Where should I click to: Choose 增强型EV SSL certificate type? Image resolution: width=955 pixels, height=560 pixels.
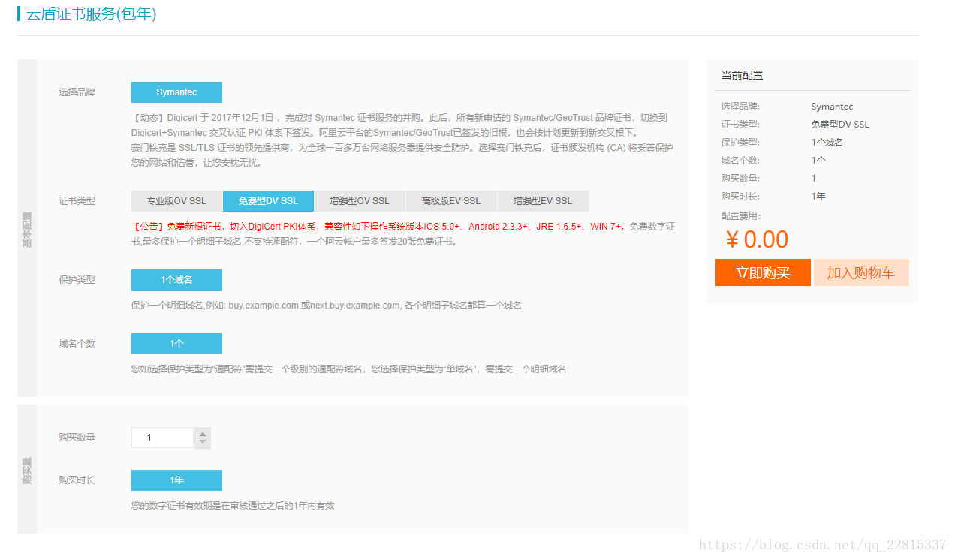543,201
